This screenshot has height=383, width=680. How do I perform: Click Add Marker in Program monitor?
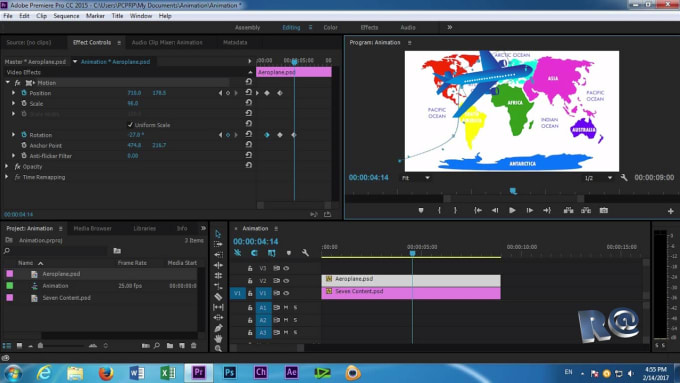421,210
